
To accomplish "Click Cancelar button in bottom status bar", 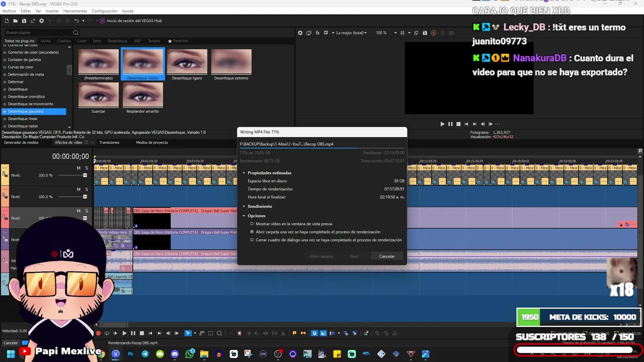I will [x=11, y=343].
